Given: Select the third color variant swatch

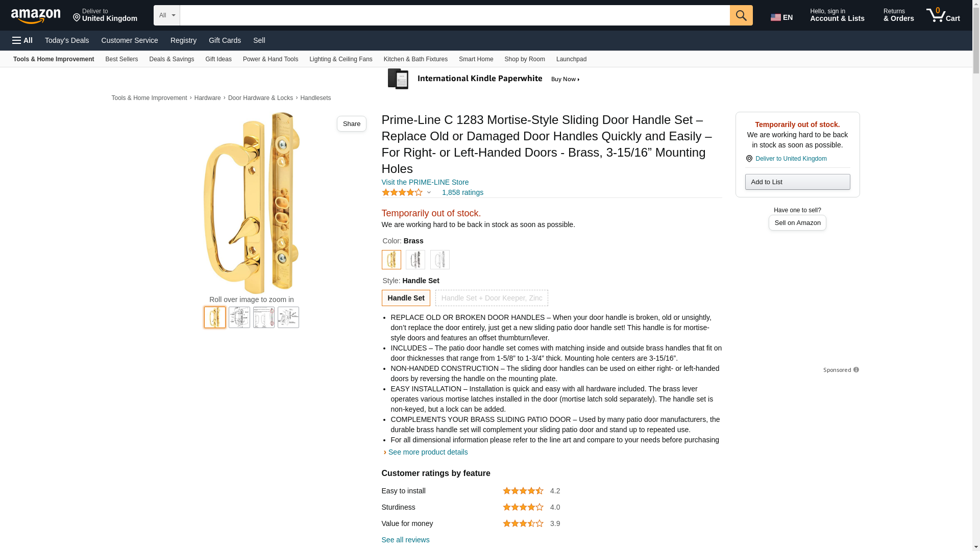Looking at the screenshot, I should [440, 260].
